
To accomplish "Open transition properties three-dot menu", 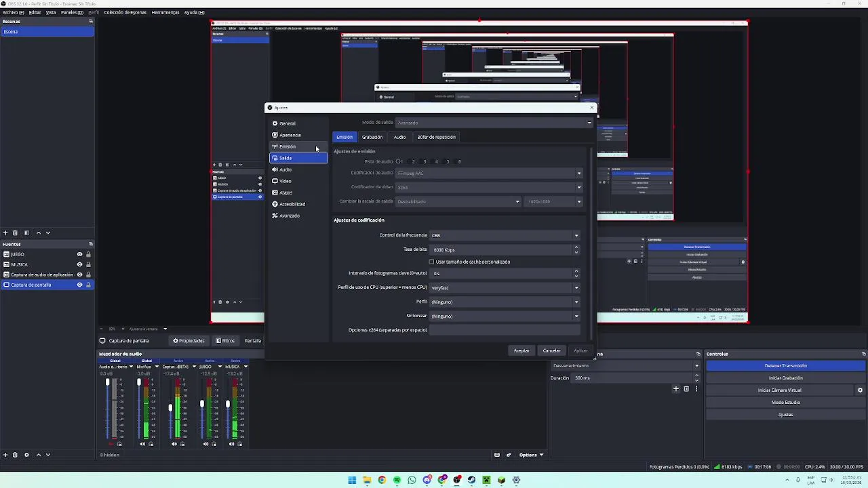I will point(696,389).
